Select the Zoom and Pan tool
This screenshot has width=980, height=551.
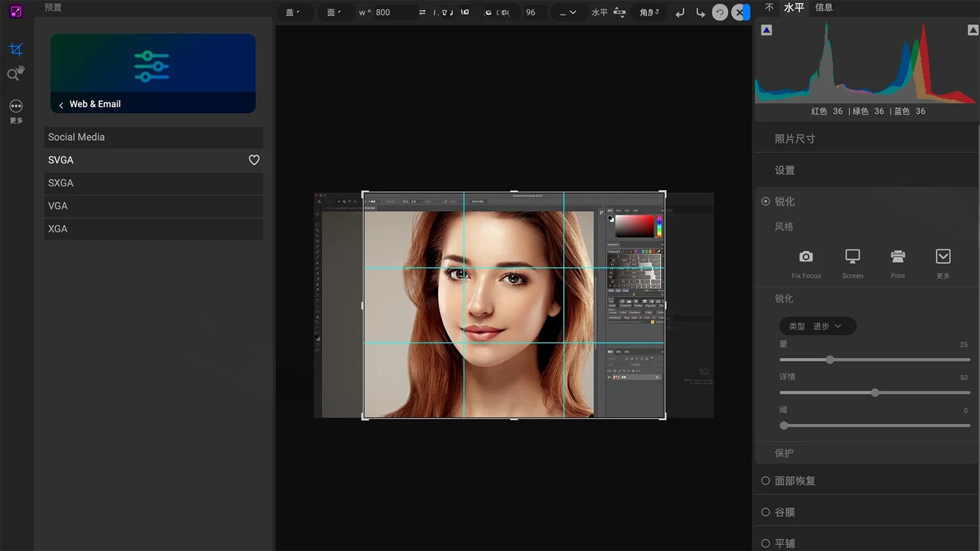click(x=16, y=73)
